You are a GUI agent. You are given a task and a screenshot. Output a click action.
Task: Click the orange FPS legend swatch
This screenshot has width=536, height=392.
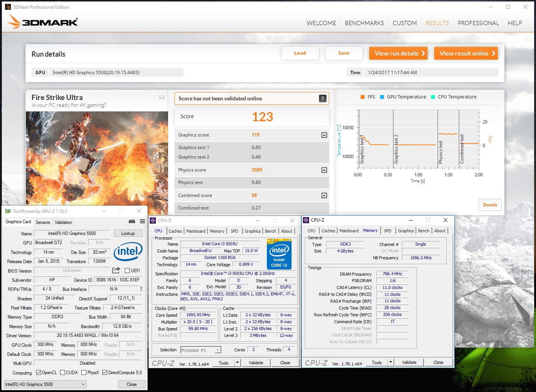click(363, 97)
